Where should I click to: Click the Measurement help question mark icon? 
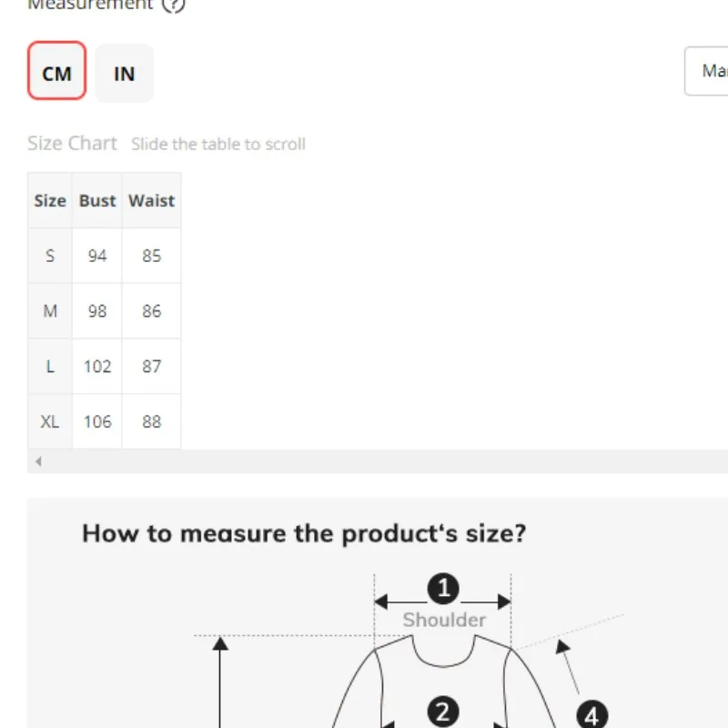[x=173, y=5]
